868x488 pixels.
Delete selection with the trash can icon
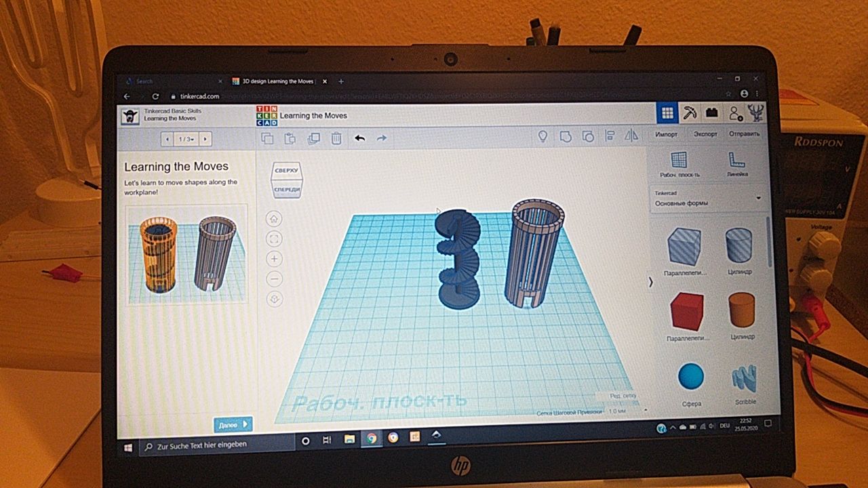point(336,138)
